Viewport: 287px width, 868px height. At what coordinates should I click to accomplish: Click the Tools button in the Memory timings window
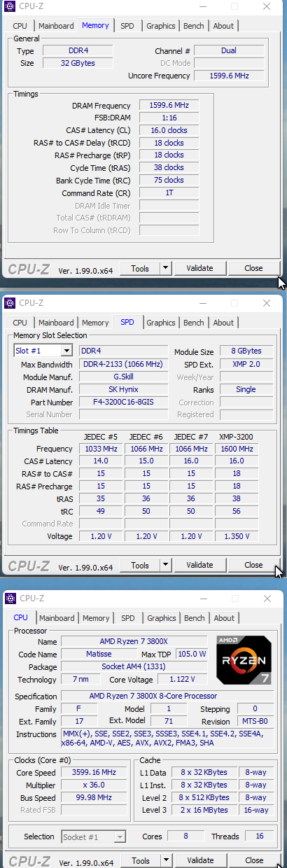pyautogui.click(x=140, y=268)
